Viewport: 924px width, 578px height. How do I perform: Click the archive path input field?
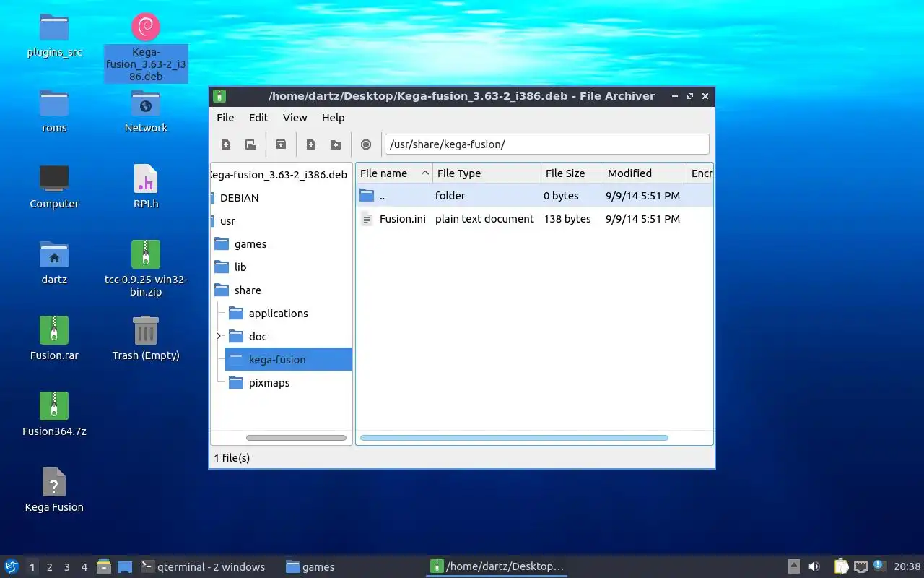pos(547,144)
